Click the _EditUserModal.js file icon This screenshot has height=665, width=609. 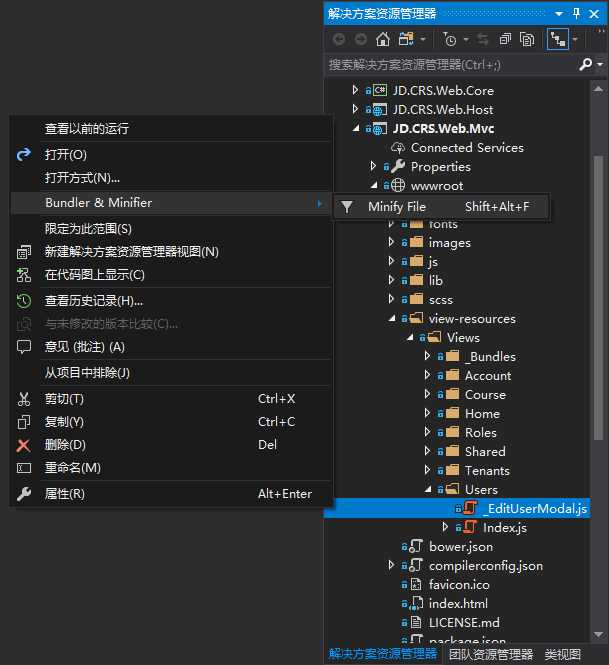click(x=470, y=507)
